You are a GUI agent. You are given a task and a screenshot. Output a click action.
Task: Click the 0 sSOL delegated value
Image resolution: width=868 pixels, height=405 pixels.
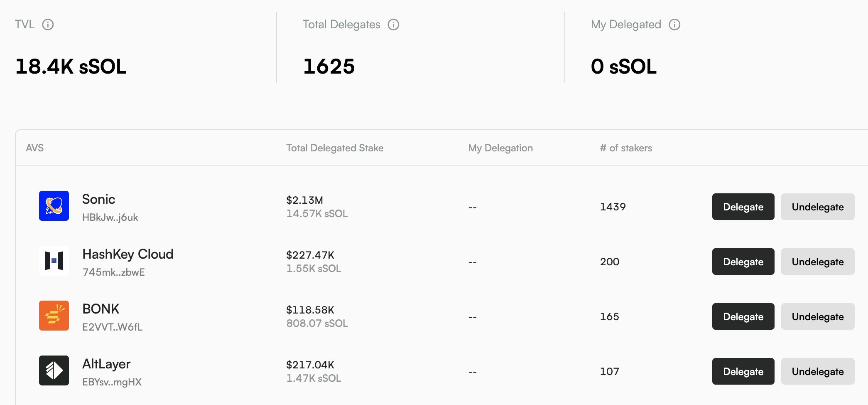(624, 67)
